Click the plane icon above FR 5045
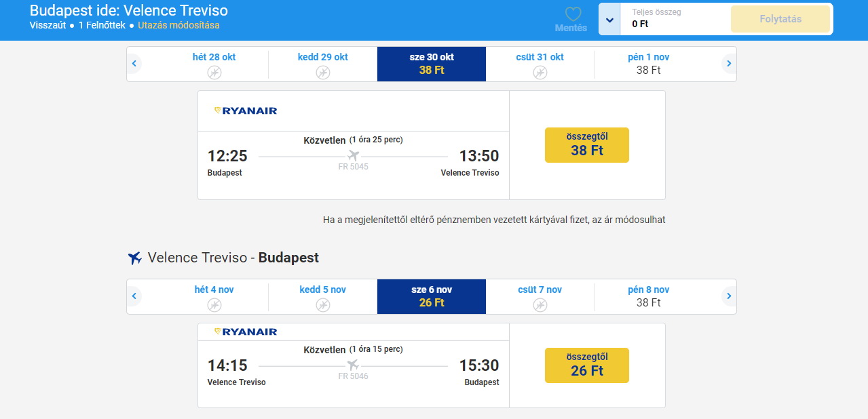Image resolution: width=868 pixels, height=419 pixels. 353,156
